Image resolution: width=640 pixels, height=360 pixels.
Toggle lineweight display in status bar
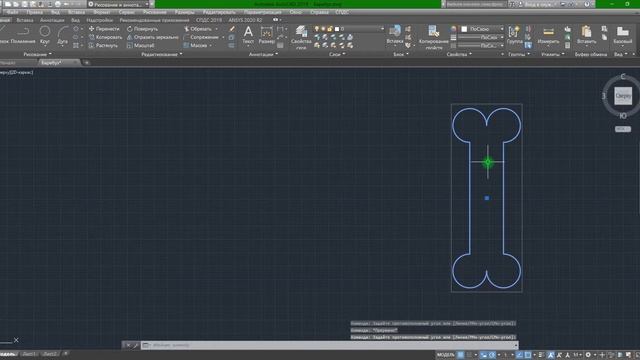[x=541, y=355]
